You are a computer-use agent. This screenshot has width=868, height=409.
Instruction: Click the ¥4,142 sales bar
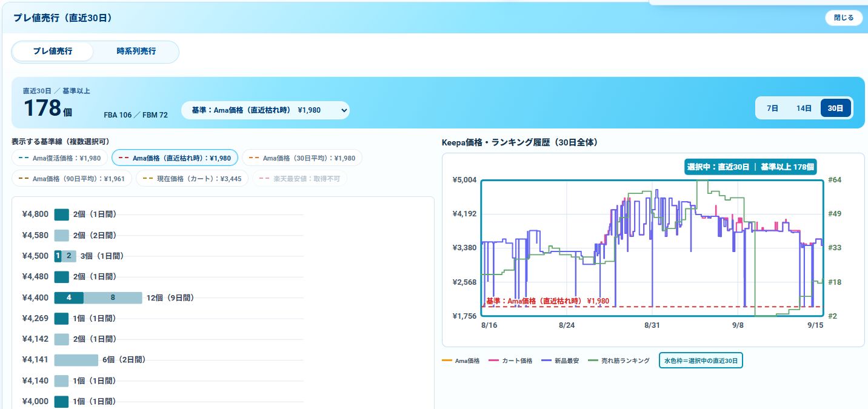(61, 339)
